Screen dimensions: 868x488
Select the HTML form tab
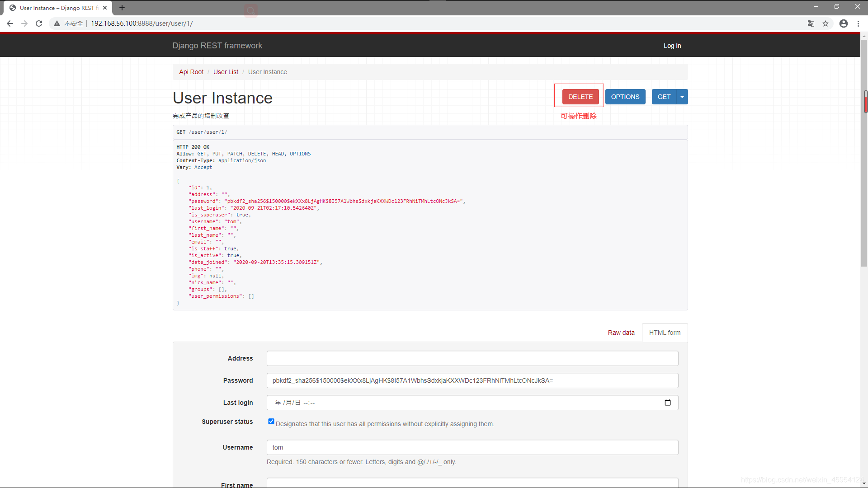pyautogui.click(x=665, y=333)
